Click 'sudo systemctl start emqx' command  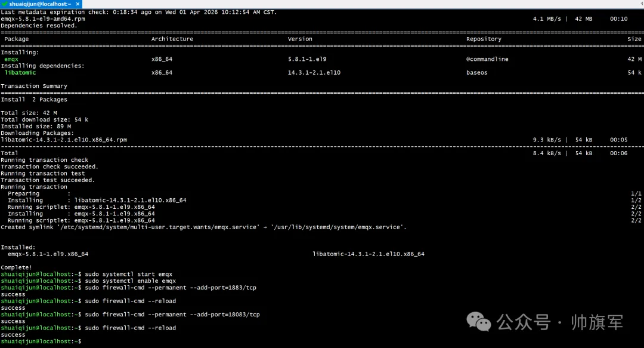[x=129, y=275]
